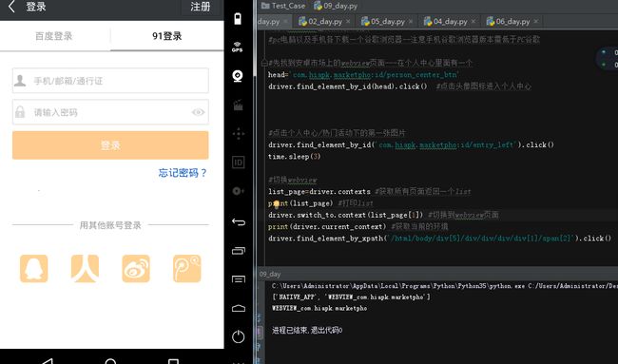Click console output ['NATIVE_APP', 'WEBVIEW_com.hiapk.marketpho']
Image resolution: width=618 pixels, height=364 pixels.
pos(351,297)
